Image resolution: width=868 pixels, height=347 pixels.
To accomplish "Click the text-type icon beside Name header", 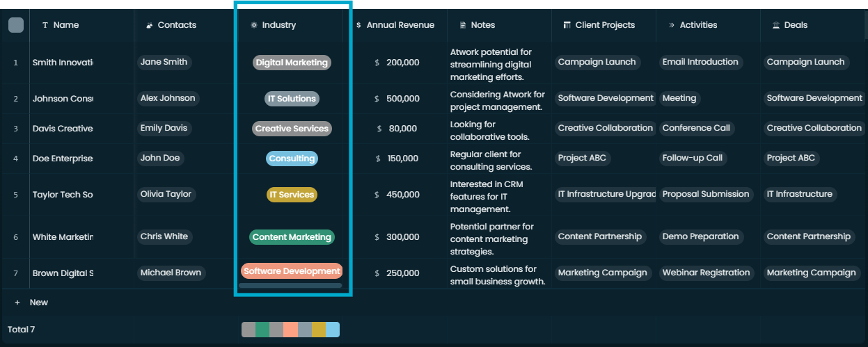I will tap(45, 25).
